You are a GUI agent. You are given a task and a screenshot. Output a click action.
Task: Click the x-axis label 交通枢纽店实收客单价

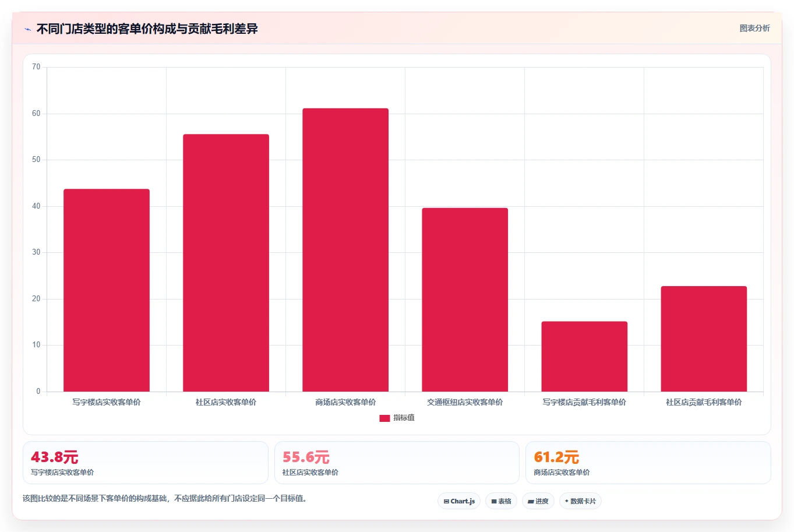click(x=465, y=402)
